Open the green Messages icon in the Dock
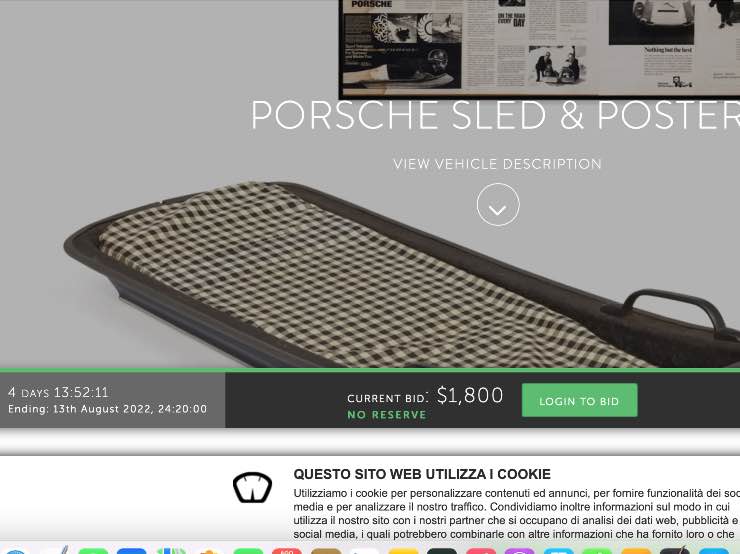The image size is (740, 554). click(93, 550)
